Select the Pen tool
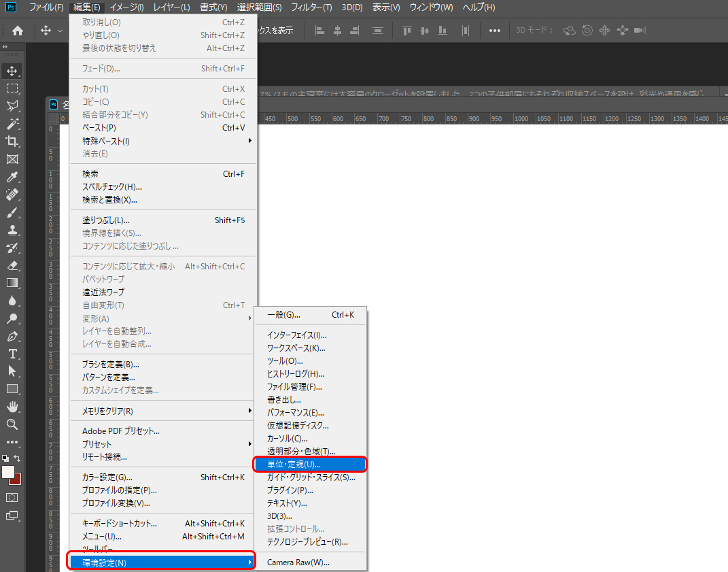 click(12, 337)
